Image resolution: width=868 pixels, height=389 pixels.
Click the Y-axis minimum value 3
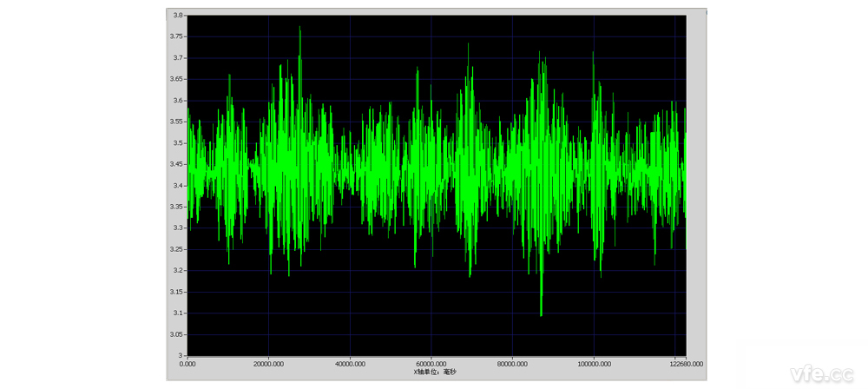coord(182,355)
